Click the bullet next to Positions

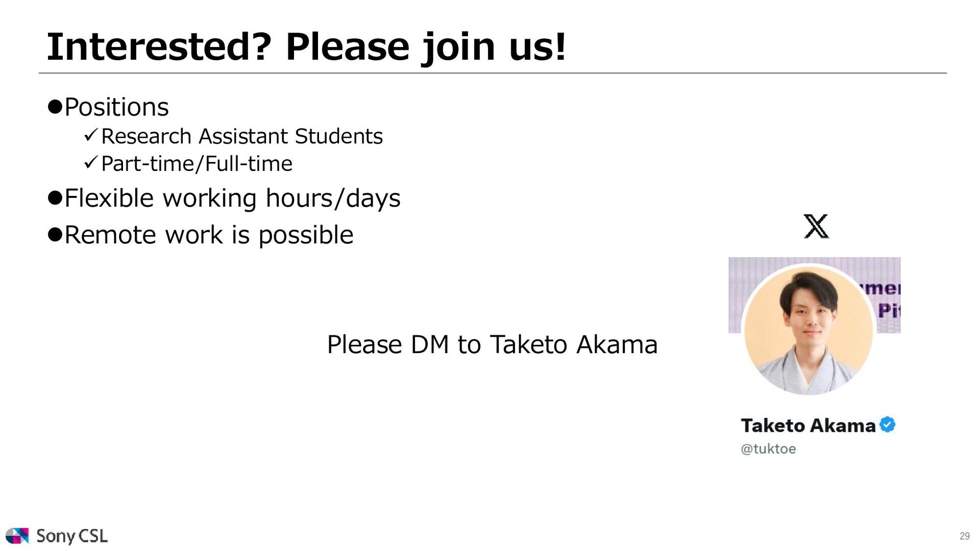click(x=55, y=107)
